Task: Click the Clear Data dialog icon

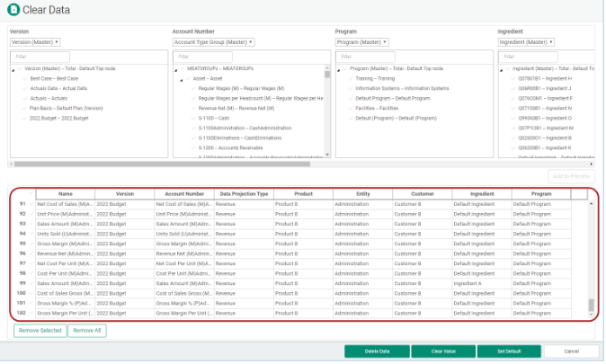Action: (13, 10)
